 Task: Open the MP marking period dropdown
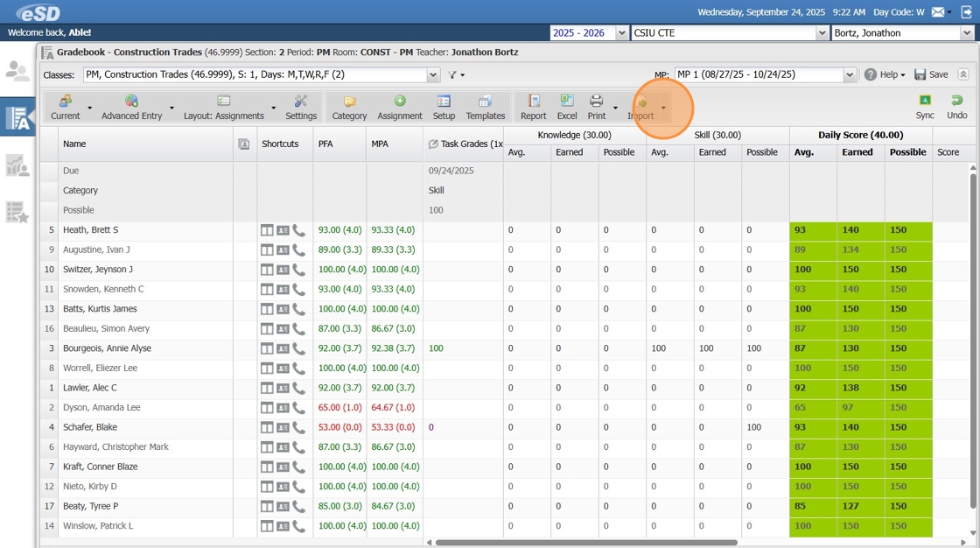point(850,75)
